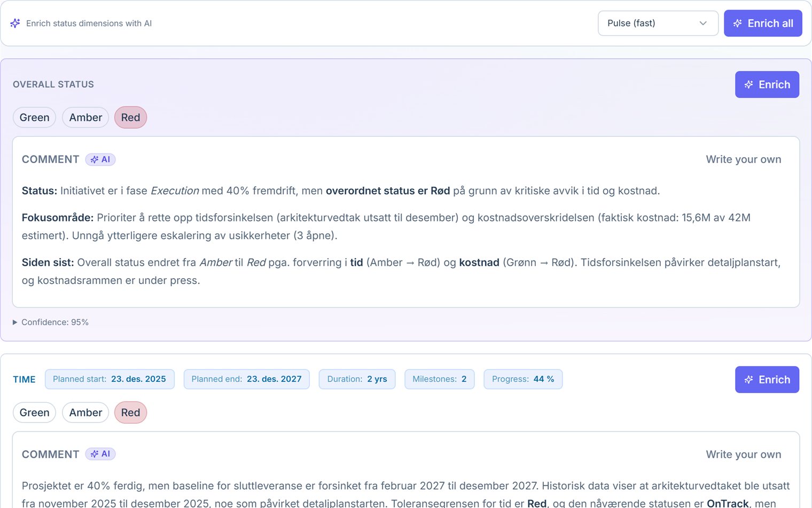The height and width of the screenshot is (508, 812).
Task: Click the AI badge in Time comment
Action: tap(100, 454)
